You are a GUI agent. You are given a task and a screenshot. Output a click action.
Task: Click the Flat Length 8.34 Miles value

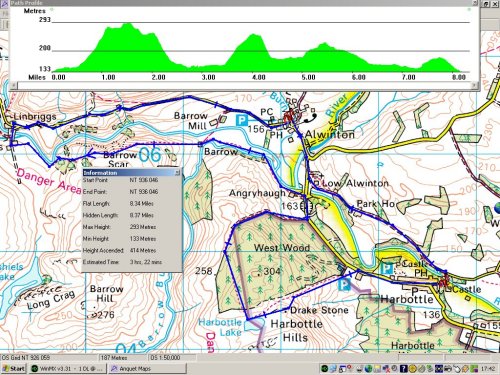(x=142, y=203)
